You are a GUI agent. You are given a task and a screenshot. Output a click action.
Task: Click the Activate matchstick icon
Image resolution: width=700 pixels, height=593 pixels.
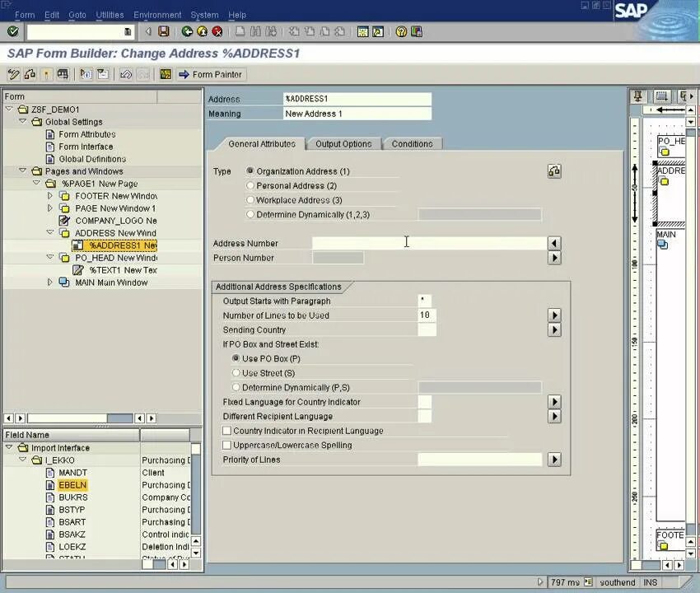46,74
